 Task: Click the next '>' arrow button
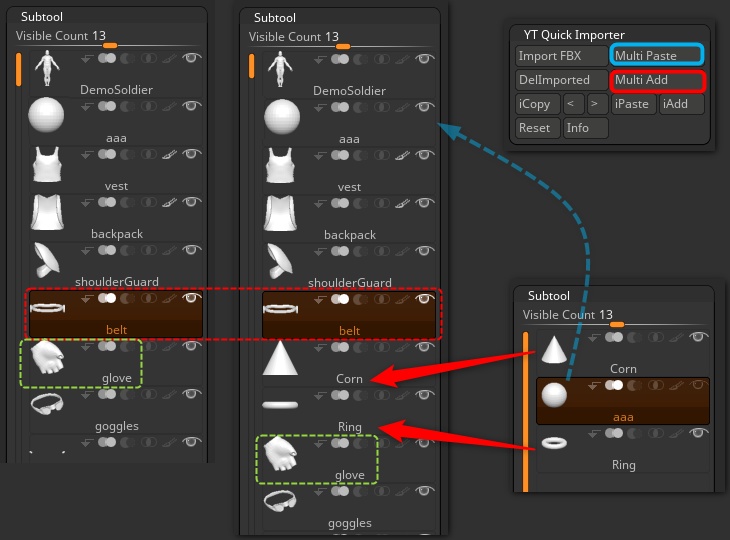[x=597, y=104]
